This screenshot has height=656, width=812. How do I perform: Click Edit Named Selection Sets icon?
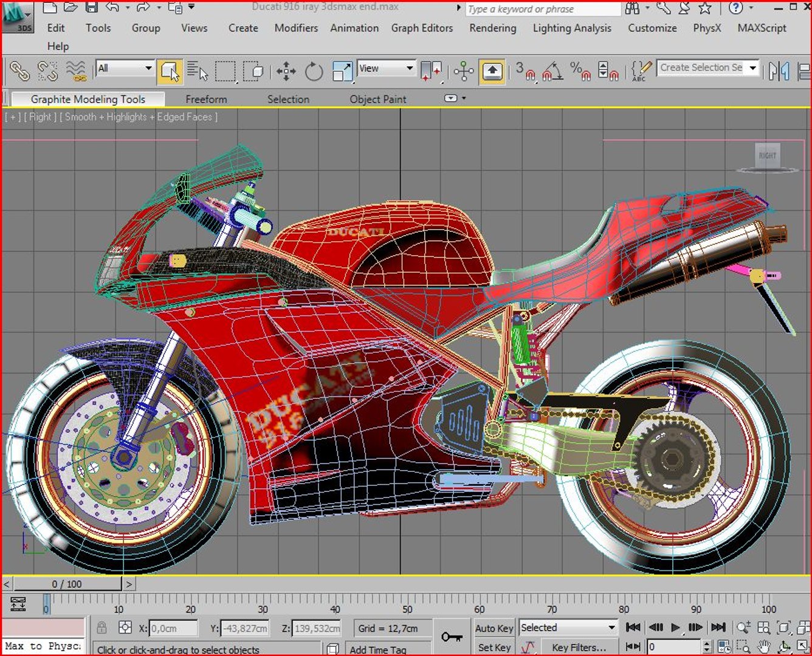coord(641,72)
